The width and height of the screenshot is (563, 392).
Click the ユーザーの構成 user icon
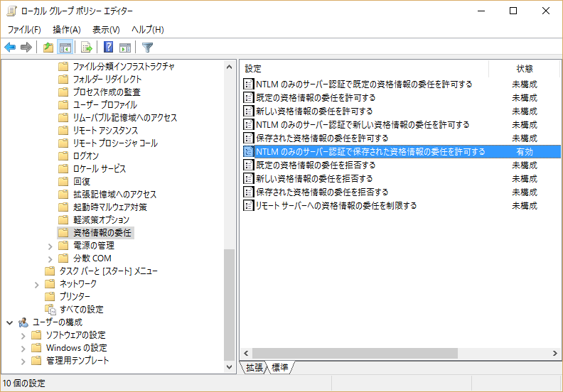click(23, 322)
